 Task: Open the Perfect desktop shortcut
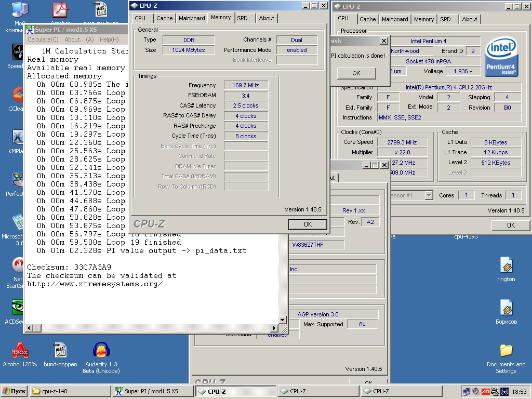click(18, 180)
